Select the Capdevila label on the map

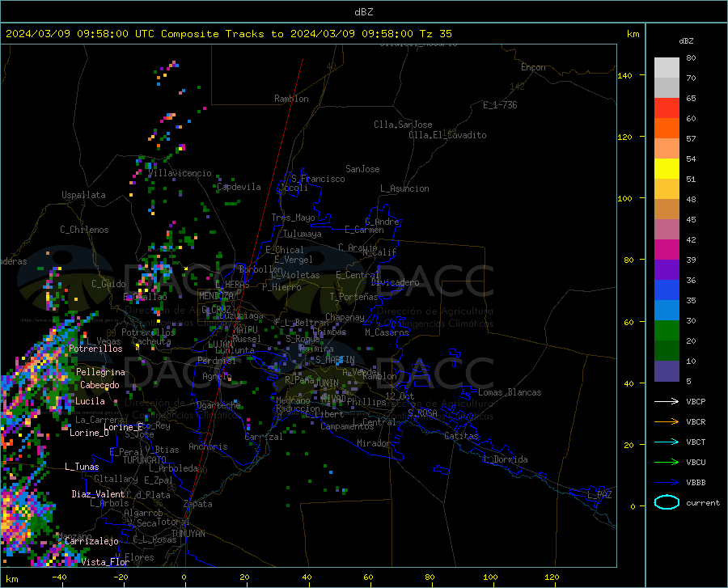click(239, 187)
